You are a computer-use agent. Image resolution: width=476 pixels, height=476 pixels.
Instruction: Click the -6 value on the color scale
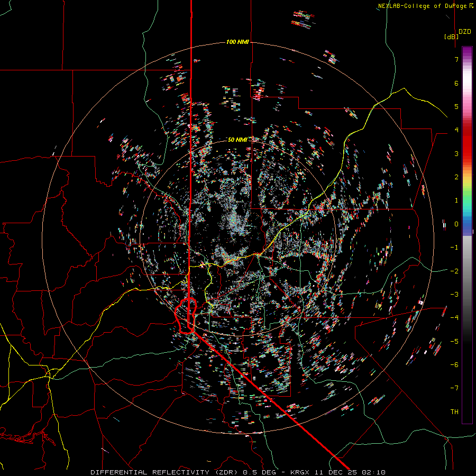pos(454,365)
